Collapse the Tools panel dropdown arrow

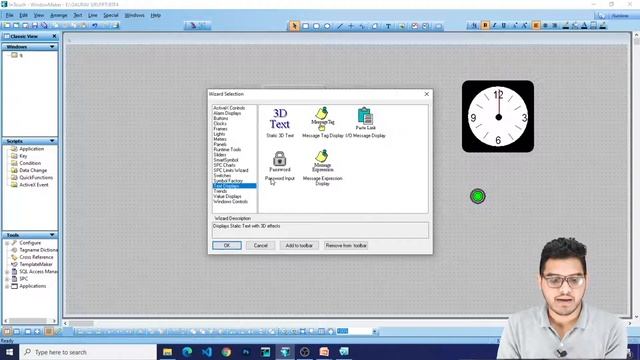pyautogui.click(x=52, y=235)
